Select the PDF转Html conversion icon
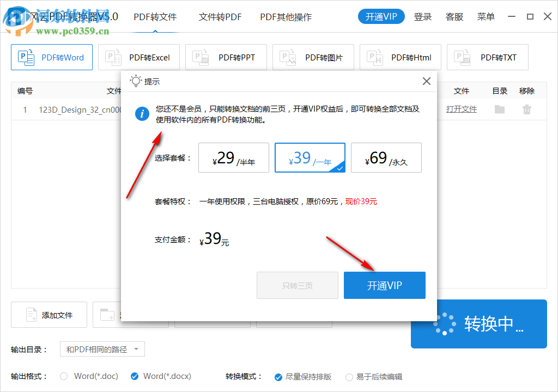This screenshot has height=392, width=558. [373, 57]
